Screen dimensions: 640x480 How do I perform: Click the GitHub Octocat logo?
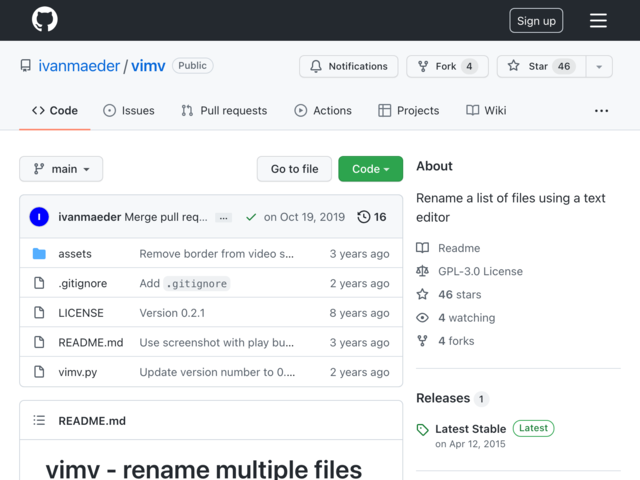coord(45,19)
